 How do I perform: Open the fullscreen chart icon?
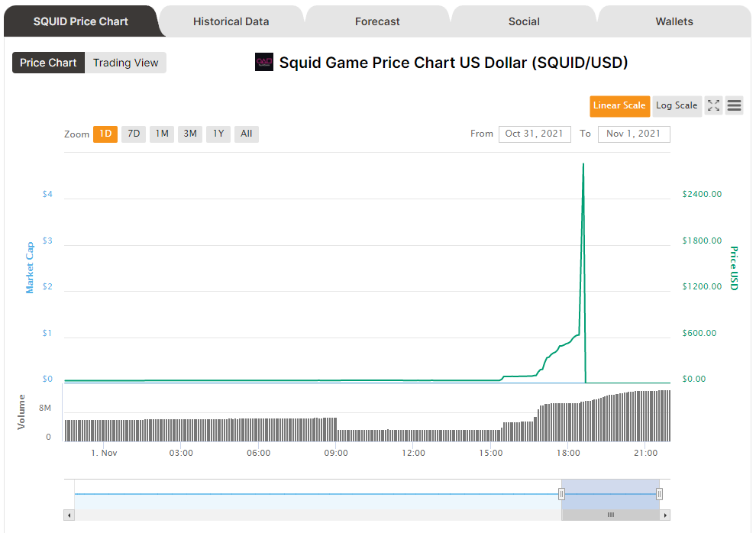coord(713,105)
